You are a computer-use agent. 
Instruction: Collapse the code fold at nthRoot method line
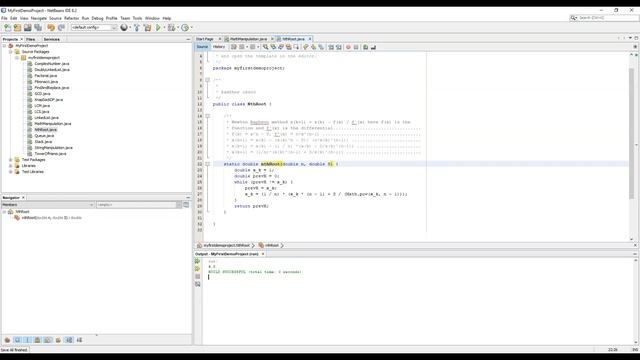coord(207,164)
